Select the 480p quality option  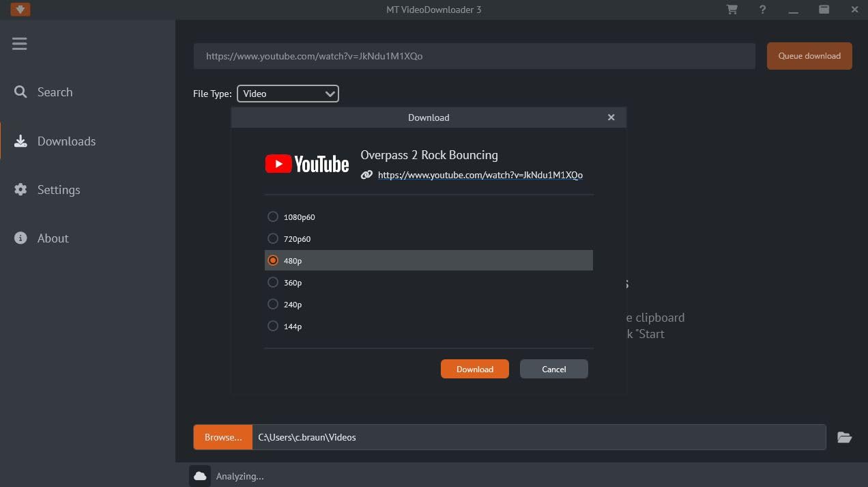429,260
